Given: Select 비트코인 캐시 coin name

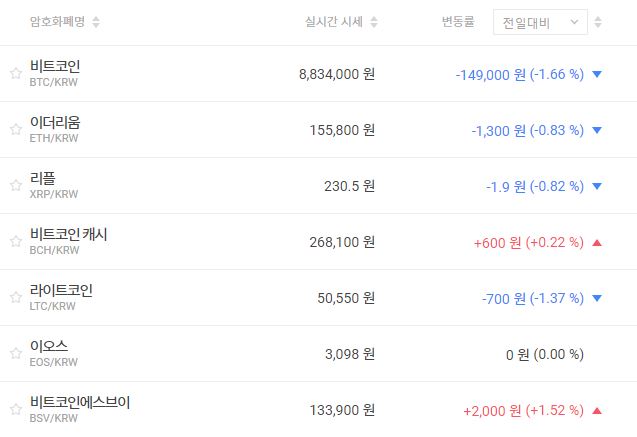Looking at the screenshot, I should [x=68, y=234].
